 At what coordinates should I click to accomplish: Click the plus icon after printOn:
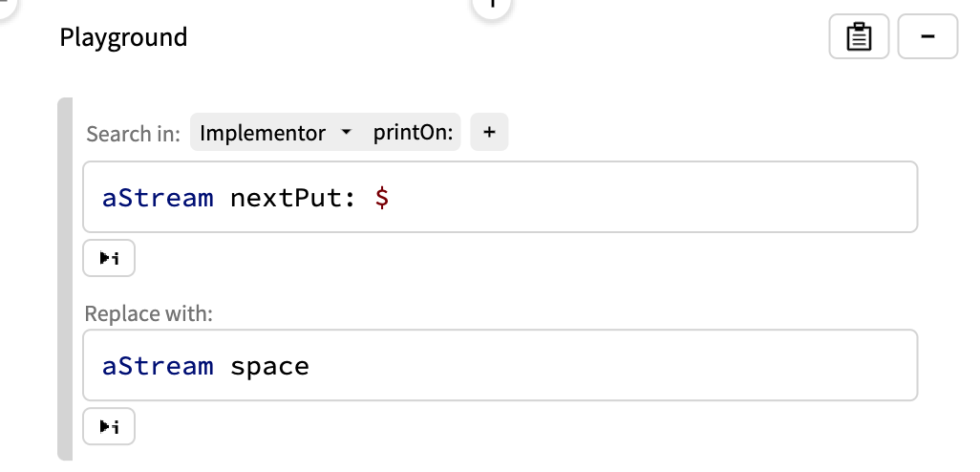(489, 133)
